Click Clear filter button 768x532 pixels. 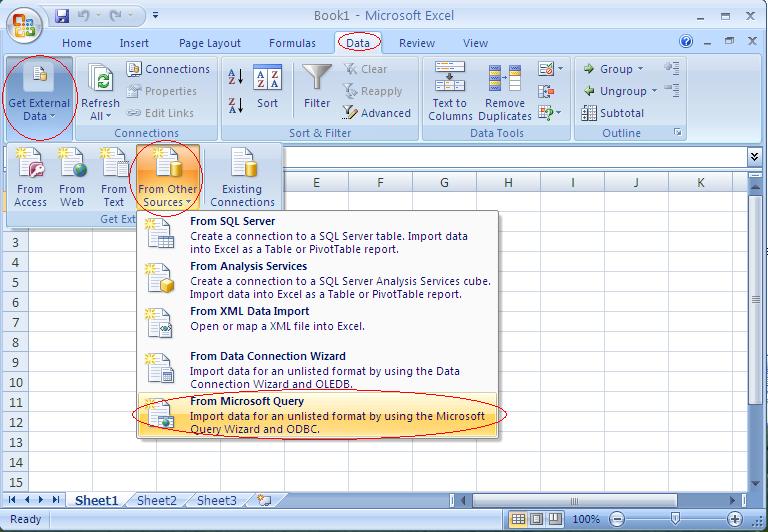coord(365,69)
